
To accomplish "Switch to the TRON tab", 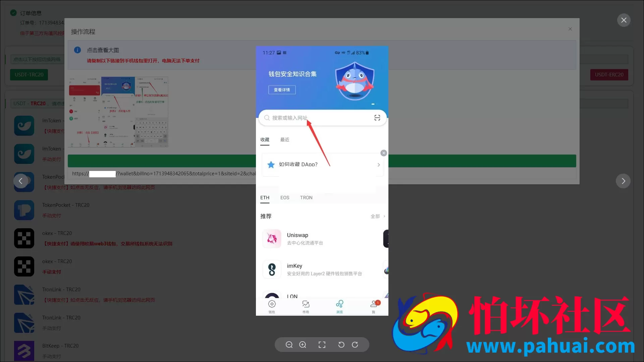I will tap(306, 198).
